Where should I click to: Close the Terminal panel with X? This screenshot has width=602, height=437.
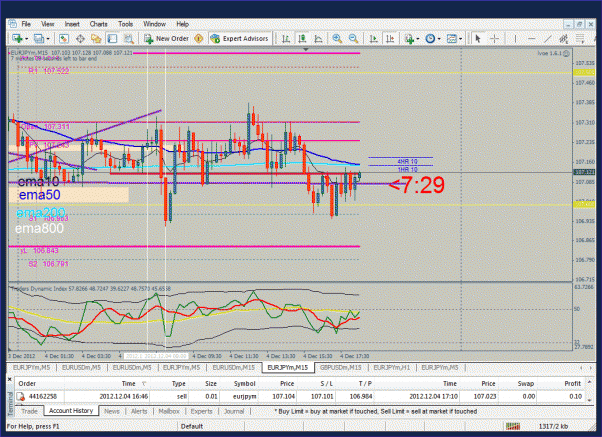tap(10, 379)
